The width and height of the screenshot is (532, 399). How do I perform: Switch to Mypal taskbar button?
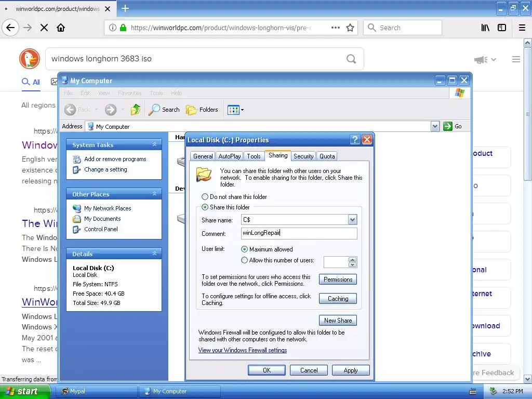[x=97, y=391]
